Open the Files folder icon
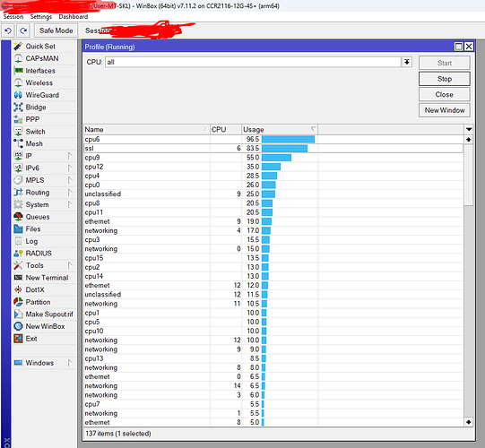Screen dimensions: 485x448 (18, 229)
